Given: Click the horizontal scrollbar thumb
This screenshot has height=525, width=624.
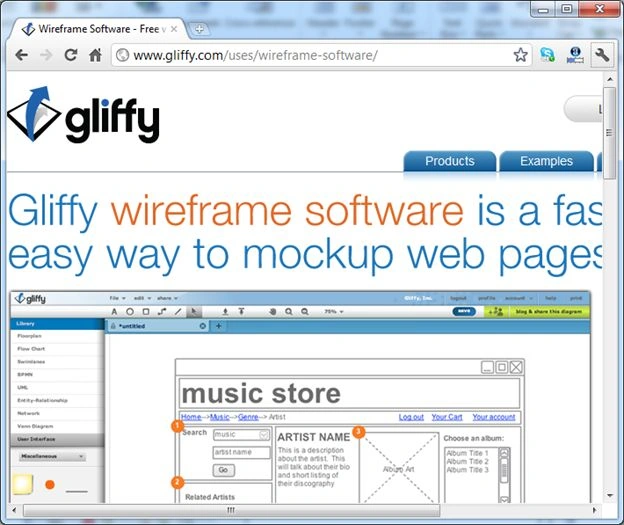Looking at the screenshot, I should pyautogui.click(x=231, y=510).
